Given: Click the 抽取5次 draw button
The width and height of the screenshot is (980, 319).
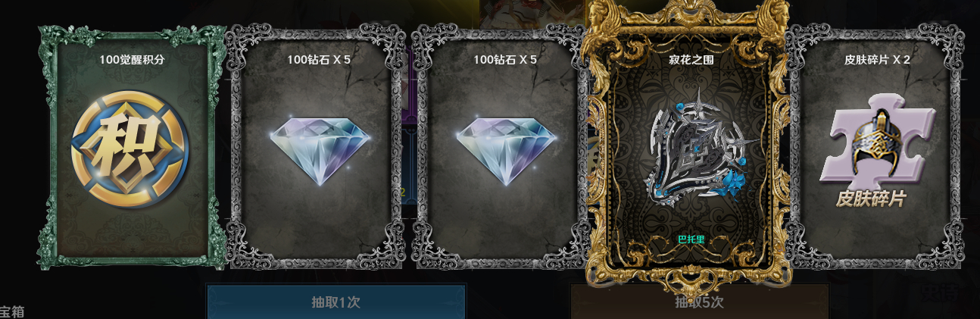Looking at the screenshot, I should pos(699,302).
